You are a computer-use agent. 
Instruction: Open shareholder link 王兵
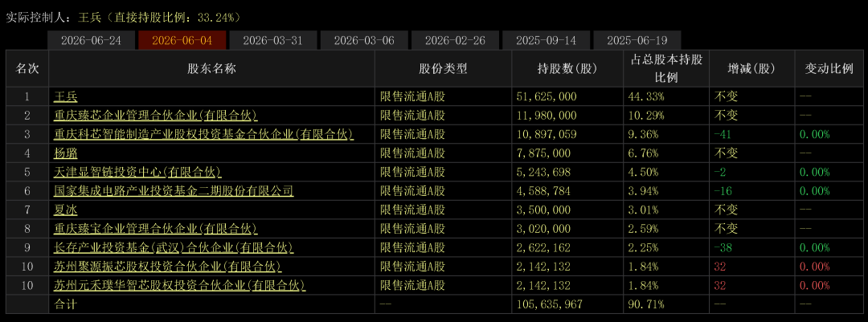tap(65, 97)
